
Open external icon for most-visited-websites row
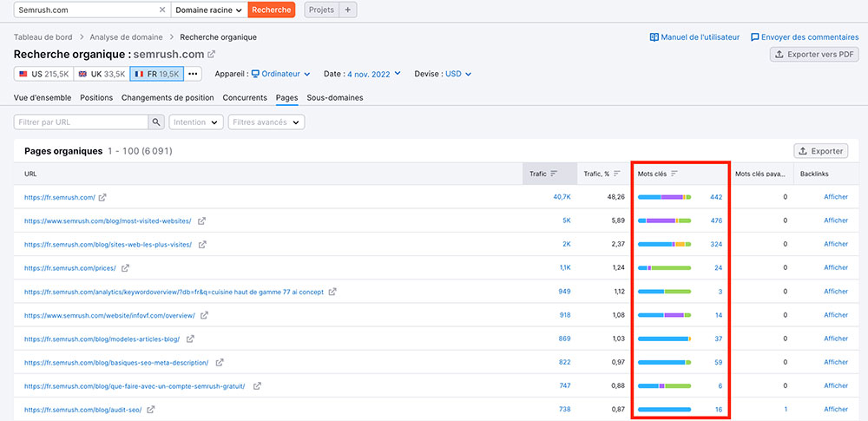pos(201,221)
